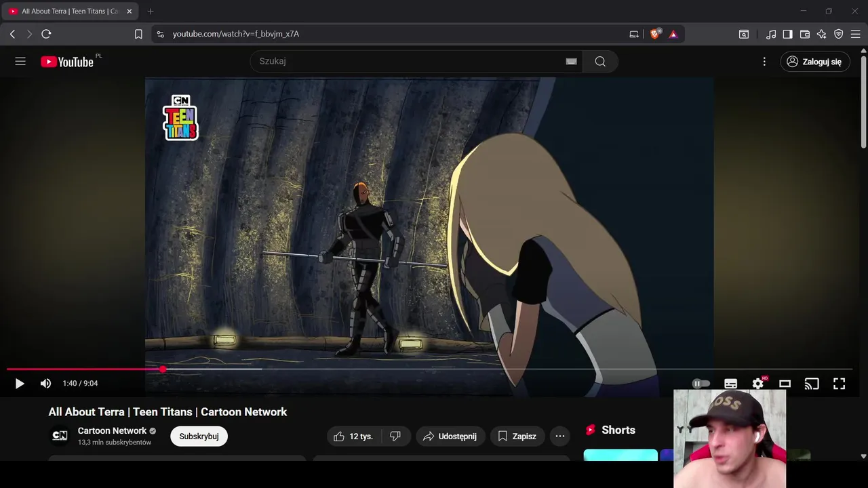Click the Subskrybuj button
This screenshot has height=488, width=868.
[x=199, y=436]
